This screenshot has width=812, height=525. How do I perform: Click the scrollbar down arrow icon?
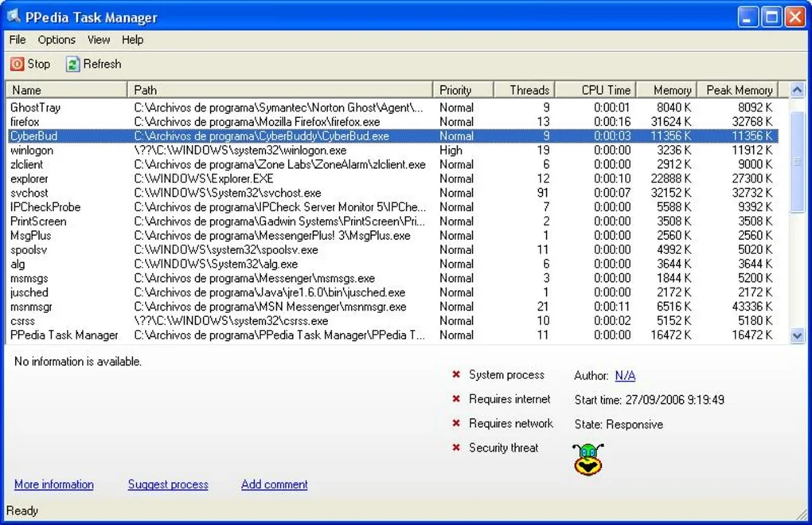[798, 335]
